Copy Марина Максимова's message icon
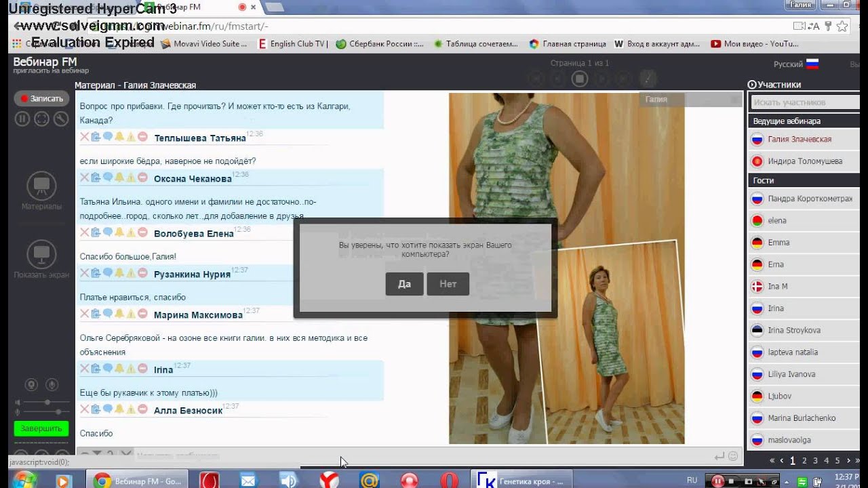The width and height of the screenshot is (868, 488). 96,314
